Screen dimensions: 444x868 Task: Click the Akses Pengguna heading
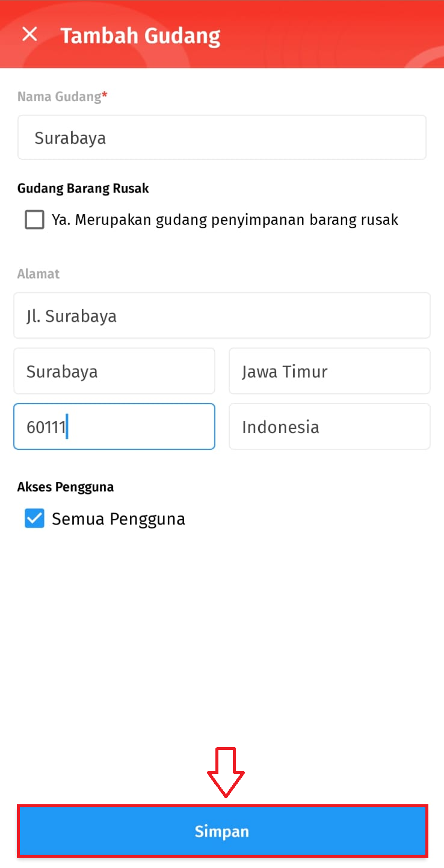point(66,487)
